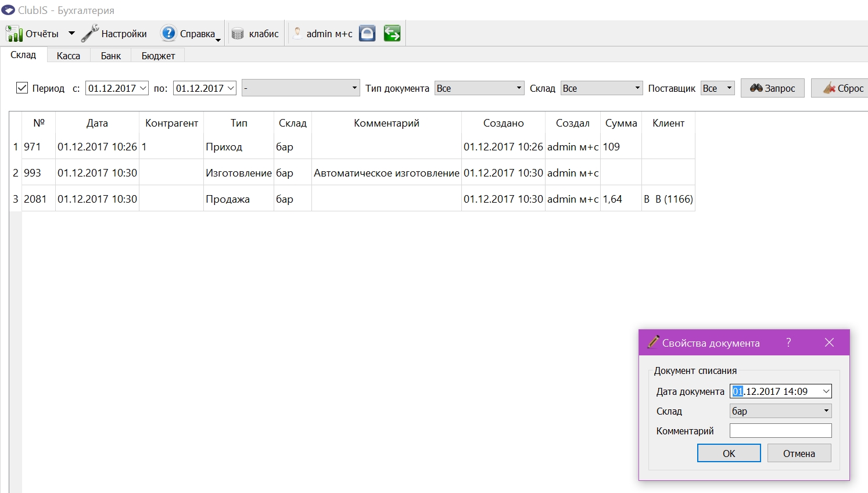The height and width of the screenshot is (493, 868).
Task: Click the Отмена button
Action: [799, 454]
